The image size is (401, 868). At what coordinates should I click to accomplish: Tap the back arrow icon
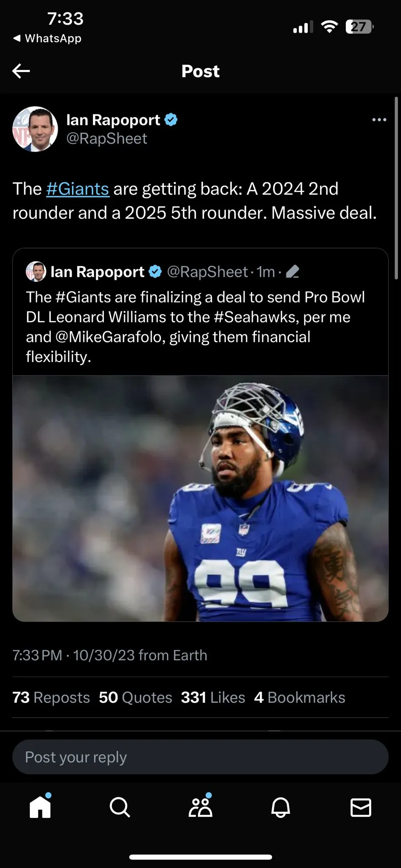tap(21, 71)
